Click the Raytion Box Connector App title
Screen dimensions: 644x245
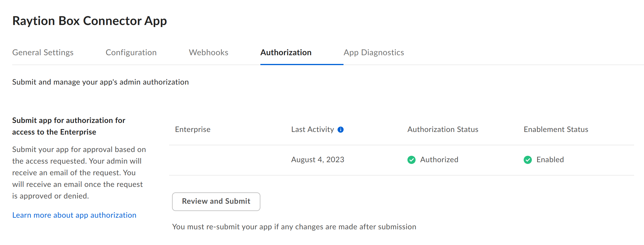pos(90,20)
